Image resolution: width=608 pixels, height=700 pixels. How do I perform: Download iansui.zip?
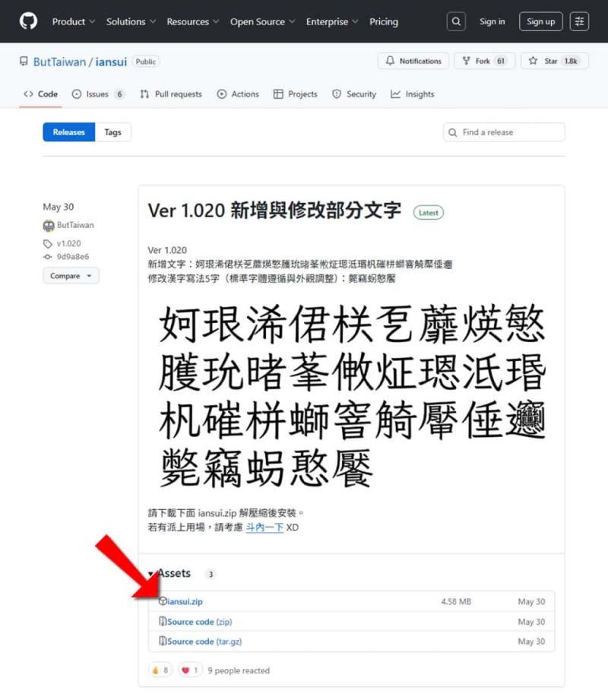[185, 601]
